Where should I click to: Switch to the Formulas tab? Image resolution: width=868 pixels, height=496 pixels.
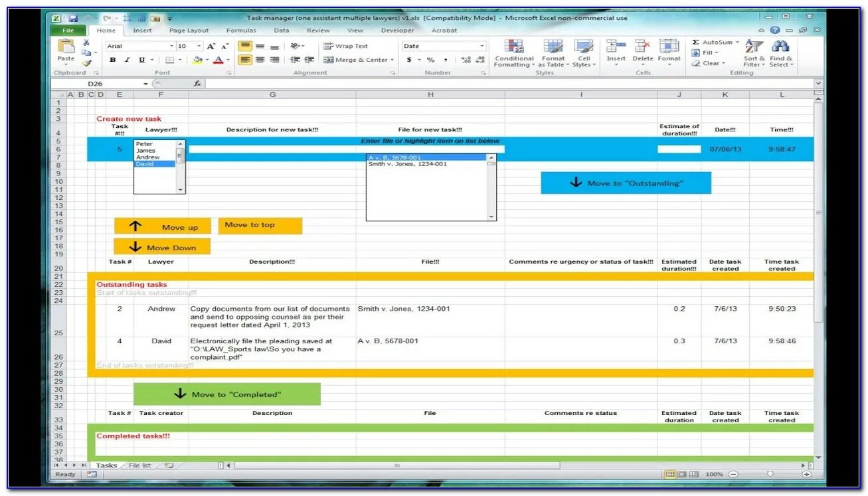point(241,31)
